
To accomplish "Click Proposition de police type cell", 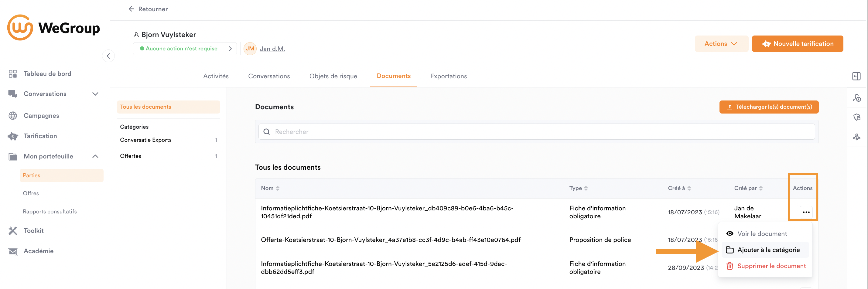I will click(600, 240).
